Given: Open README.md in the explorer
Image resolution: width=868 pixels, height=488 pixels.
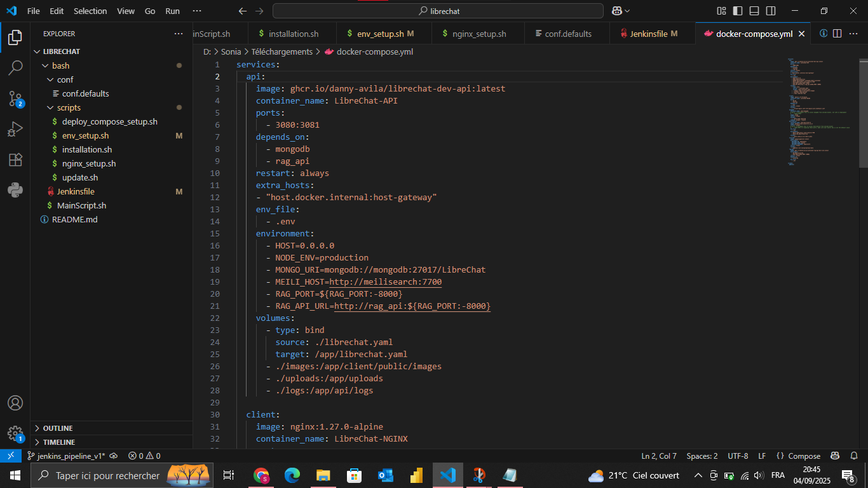Looking at the screenshot, I should tap(111, 219).
